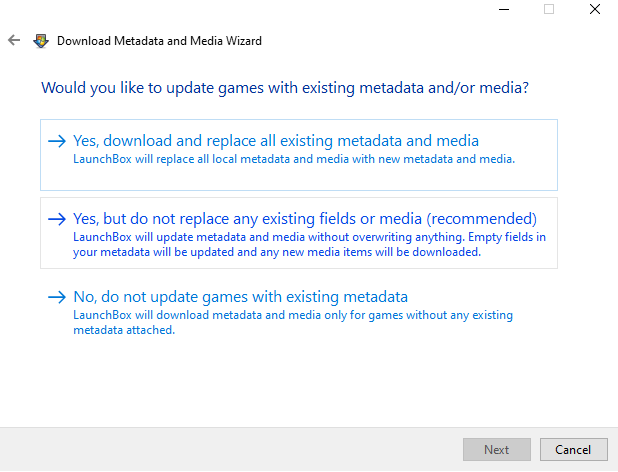
Task: Click the Next button
Action: click(x=497, y=450)
